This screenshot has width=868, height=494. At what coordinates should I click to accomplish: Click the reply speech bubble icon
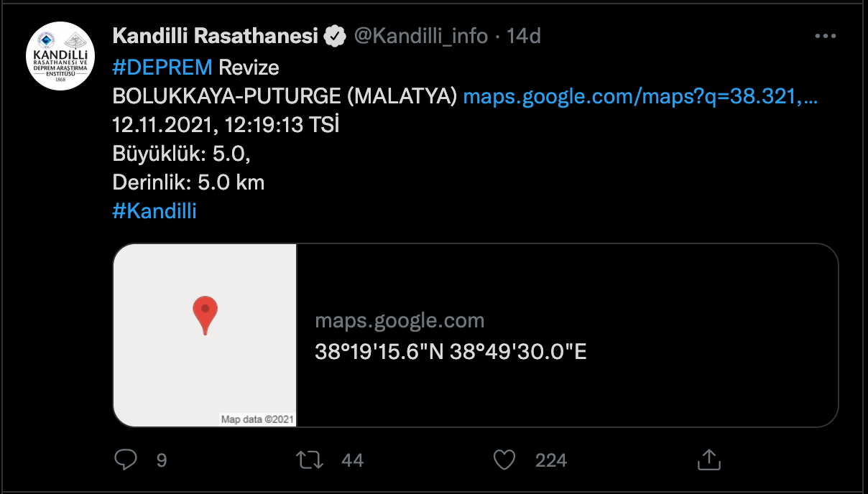(126, 460)
